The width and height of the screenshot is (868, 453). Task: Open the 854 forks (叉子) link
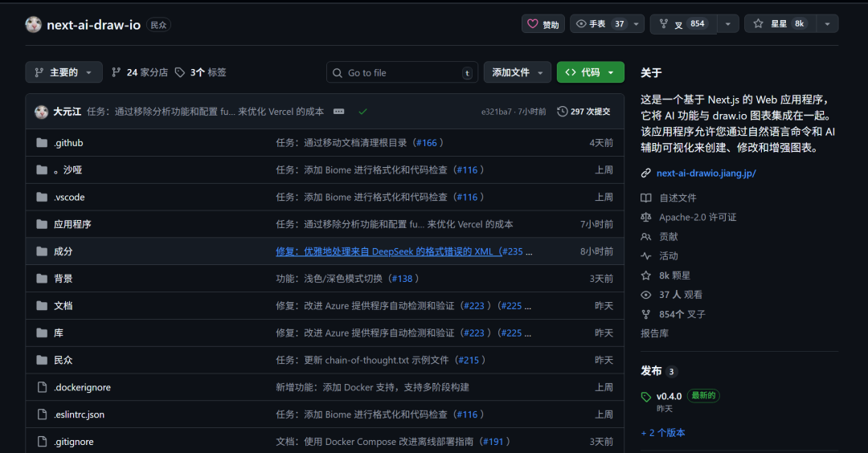pyautogui.click(x=682, y=313)
